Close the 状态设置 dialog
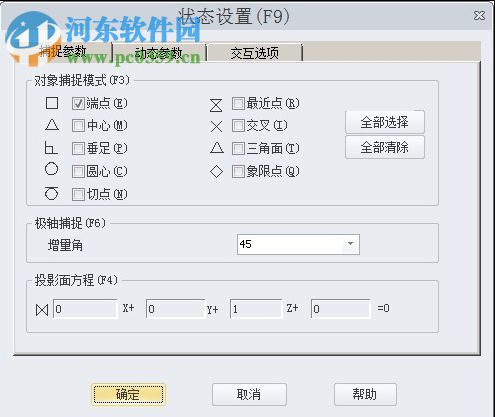This screenshot has width=495, height=417. coord(479,16)
